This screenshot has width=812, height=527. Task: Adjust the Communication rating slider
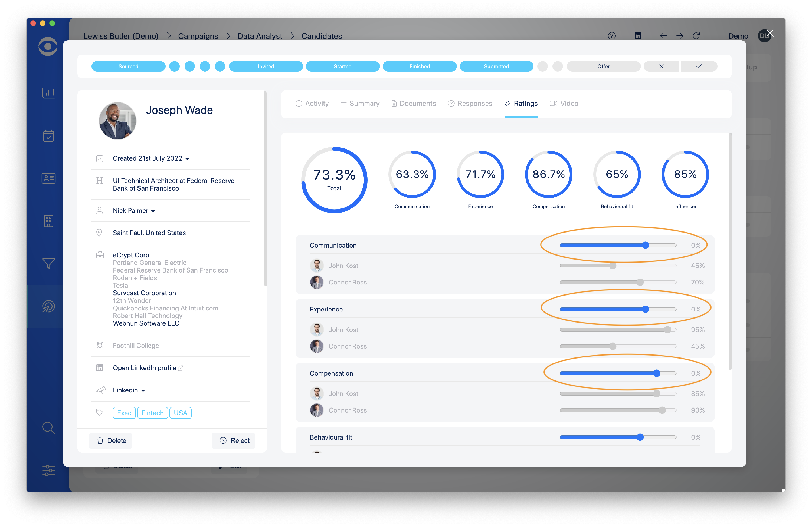point(646,245)
